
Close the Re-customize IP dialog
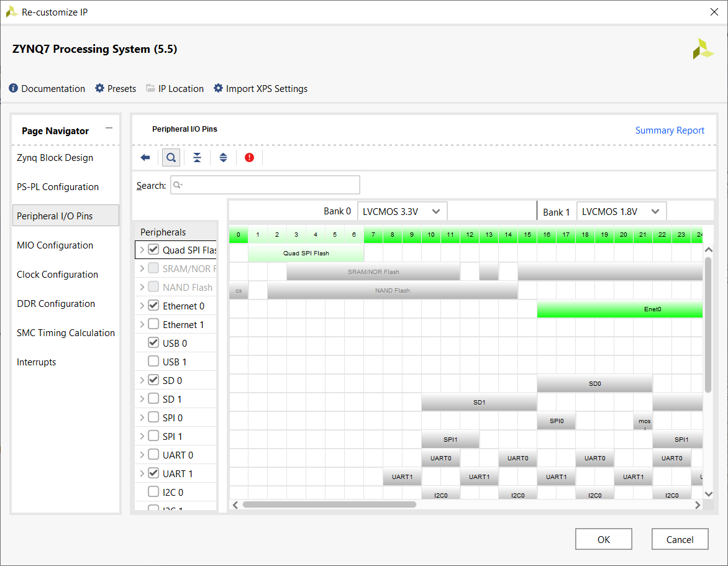coord(714,12)
